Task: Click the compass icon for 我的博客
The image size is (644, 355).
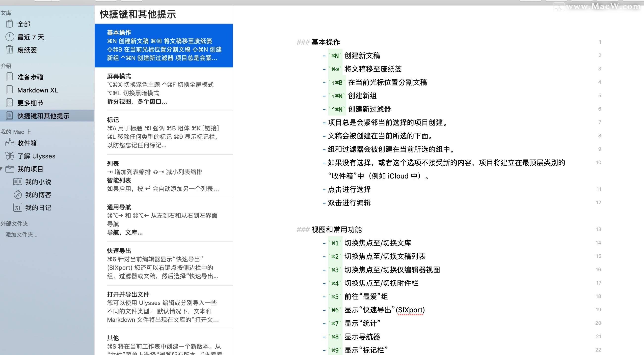Action: (x=18, y=194)
